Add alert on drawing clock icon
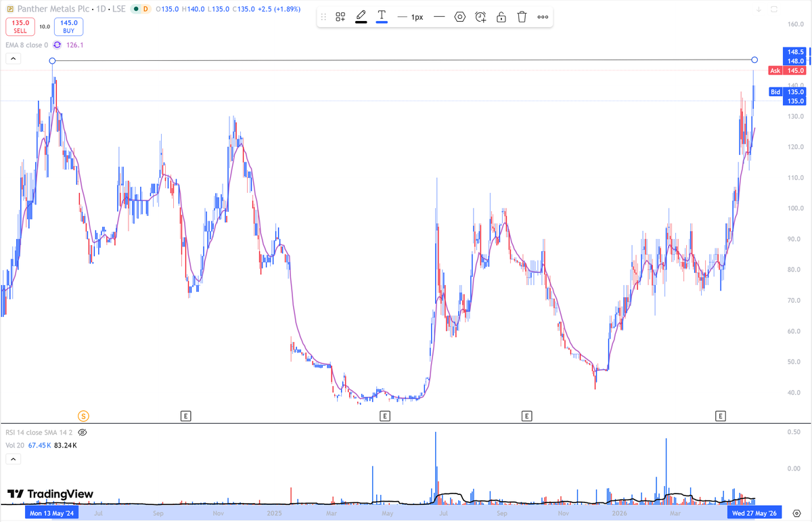Screen dimensions: 812x522 480,17
